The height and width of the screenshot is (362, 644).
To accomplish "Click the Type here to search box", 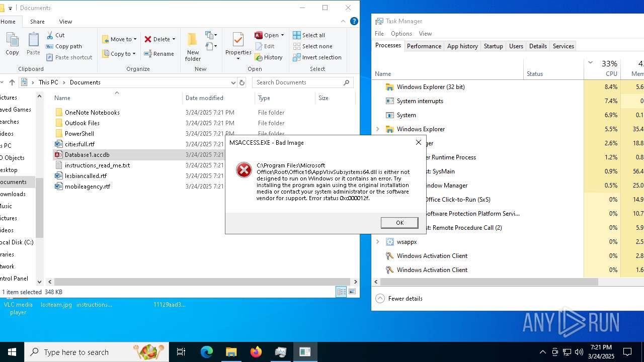I will [x=97, y=352].
